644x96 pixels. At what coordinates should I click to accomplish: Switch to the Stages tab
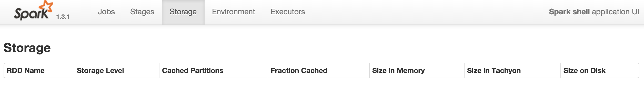pos(142,12)
